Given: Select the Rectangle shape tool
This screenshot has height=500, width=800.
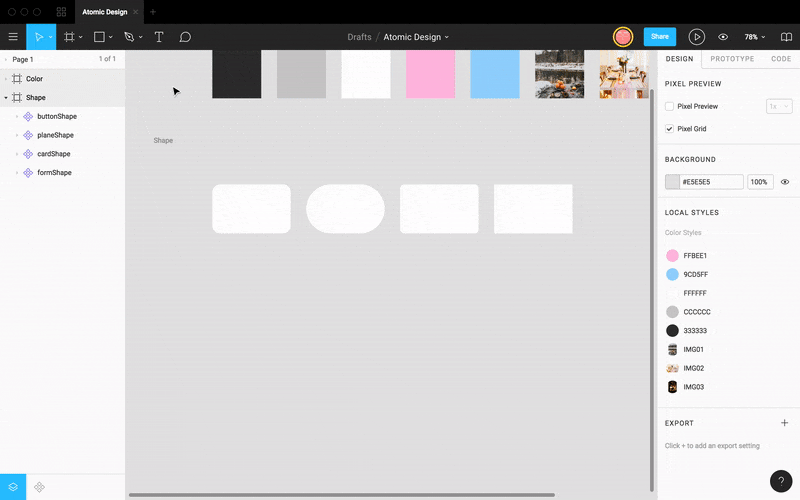Looking at the screenshot, I should point(99,37).
